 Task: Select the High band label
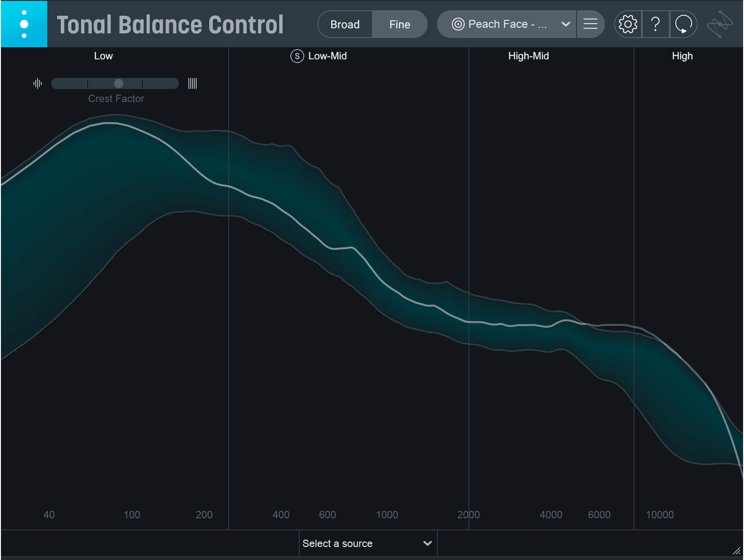click(682, 56)
